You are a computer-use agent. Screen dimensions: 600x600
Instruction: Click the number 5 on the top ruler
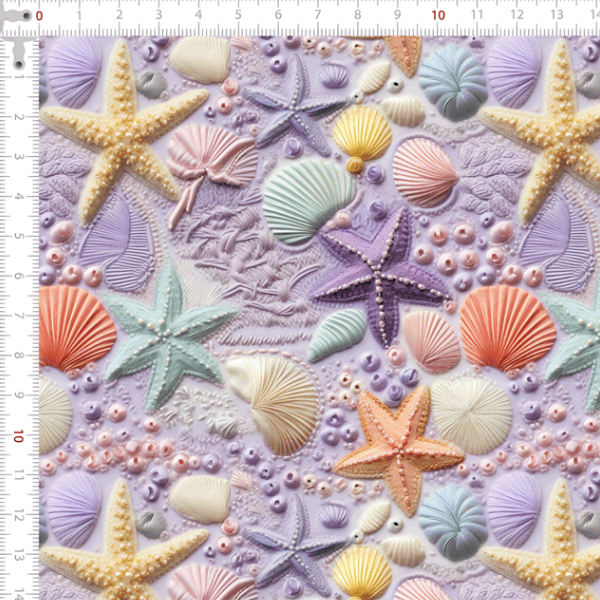tap(239, 16)
